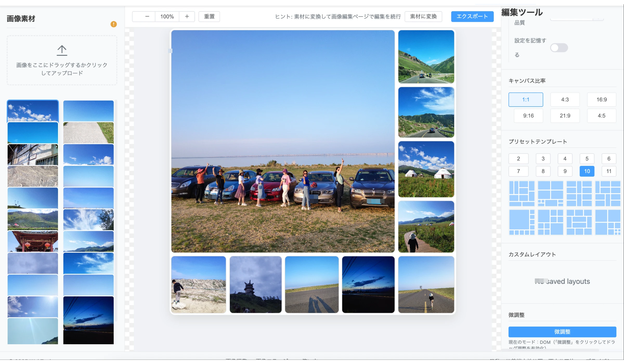624x364 pixels.
Task: Select the first 10-image layout template
Action: (522, 193)
